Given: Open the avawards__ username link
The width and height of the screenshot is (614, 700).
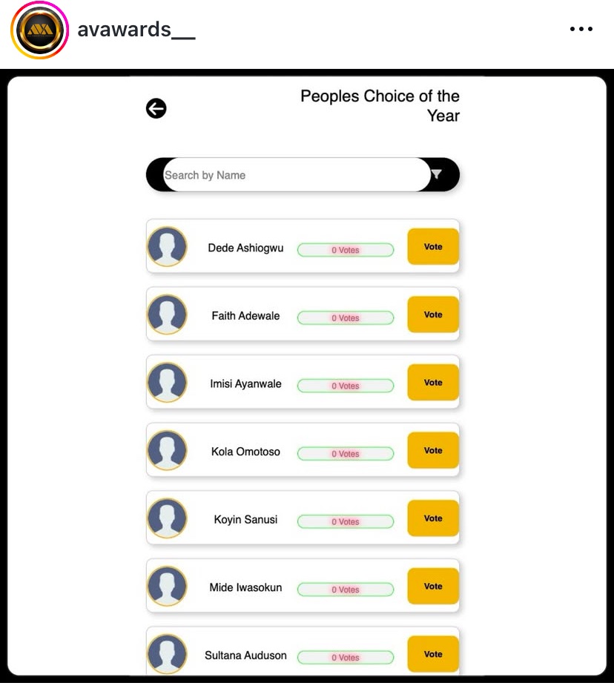Looking at the screenshot, I should click(x=136, y=30).
